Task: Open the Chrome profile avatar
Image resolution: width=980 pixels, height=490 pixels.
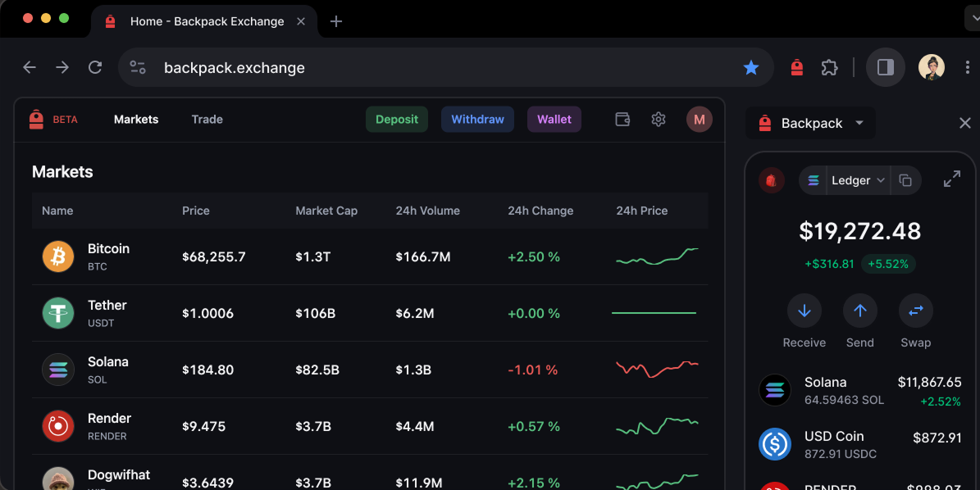Action: tap(932, 67)
